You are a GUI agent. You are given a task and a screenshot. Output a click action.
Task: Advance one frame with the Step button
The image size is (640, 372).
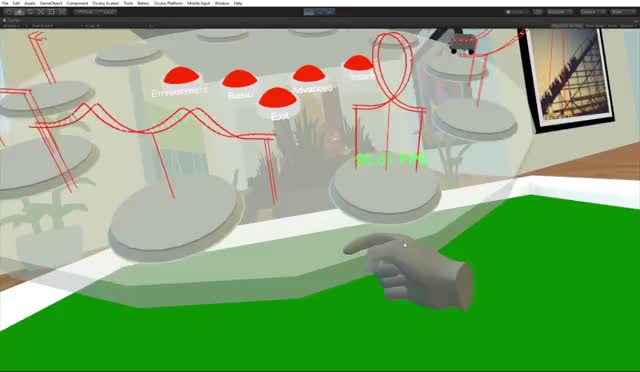[330, 12]
